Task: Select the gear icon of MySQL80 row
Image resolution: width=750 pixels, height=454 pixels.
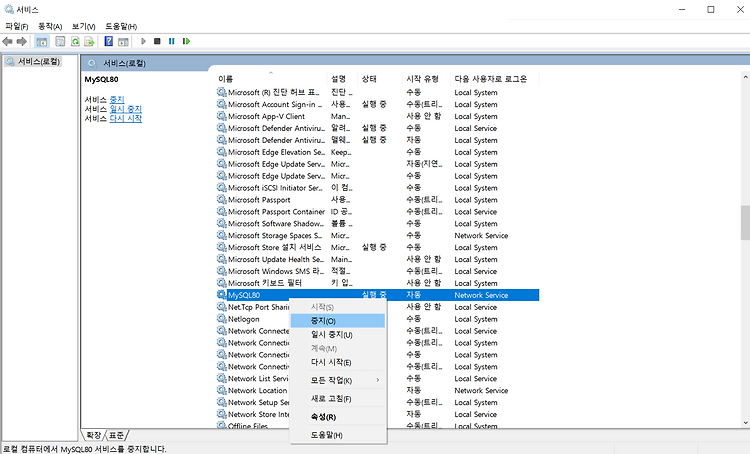Action: (x=221, y=295)
